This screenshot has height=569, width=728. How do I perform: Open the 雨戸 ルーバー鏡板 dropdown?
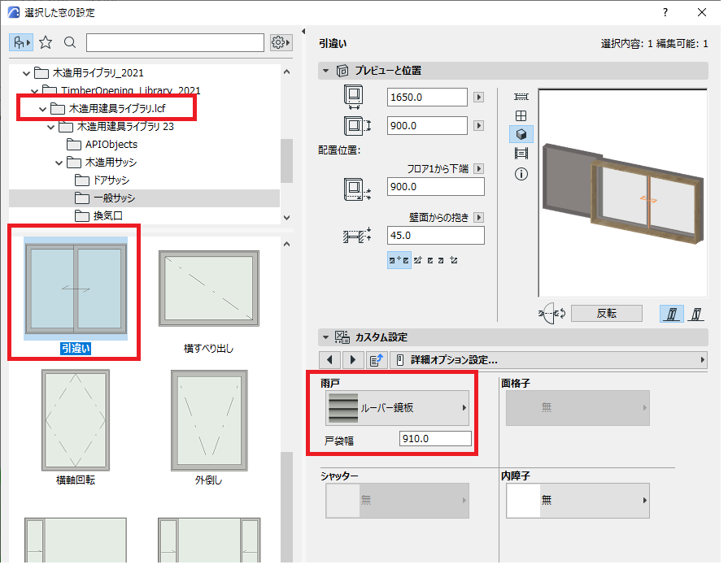coord(398,408)
